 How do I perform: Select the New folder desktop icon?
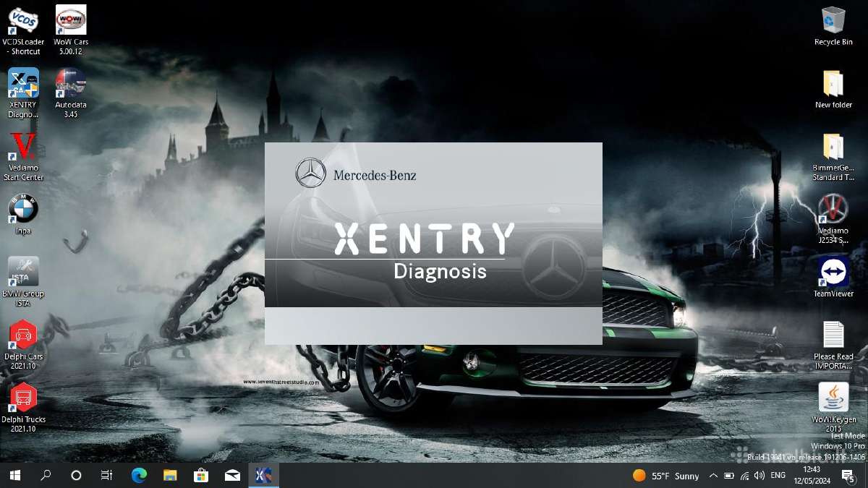pos(833,89)
